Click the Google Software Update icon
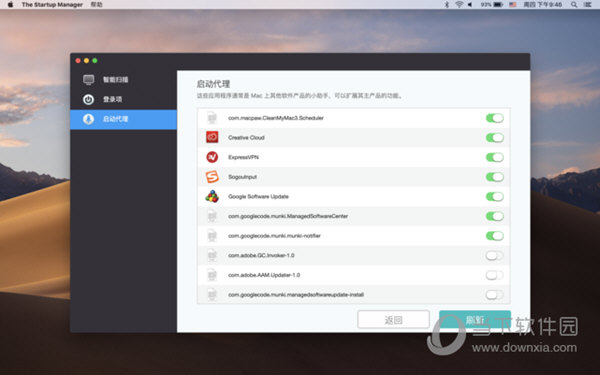This screenshot has height=375, width=600. [x=212, y=196]
